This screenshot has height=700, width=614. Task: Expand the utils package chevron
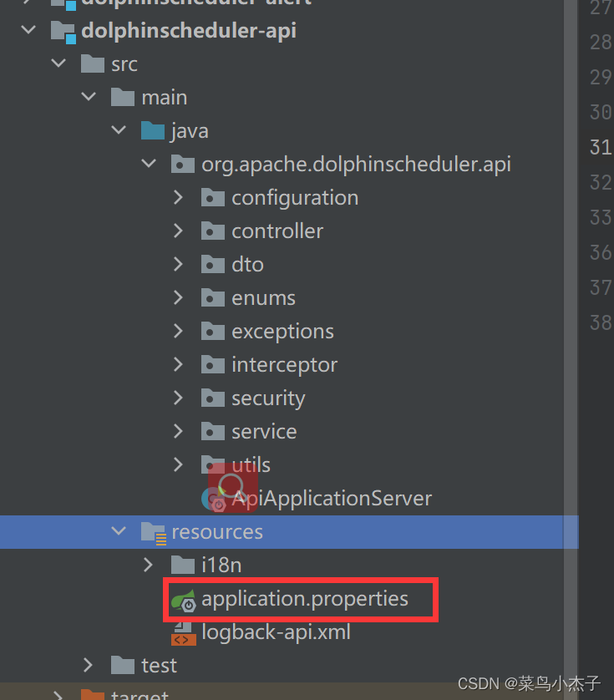pyautogui.click(x=178, y=464)
